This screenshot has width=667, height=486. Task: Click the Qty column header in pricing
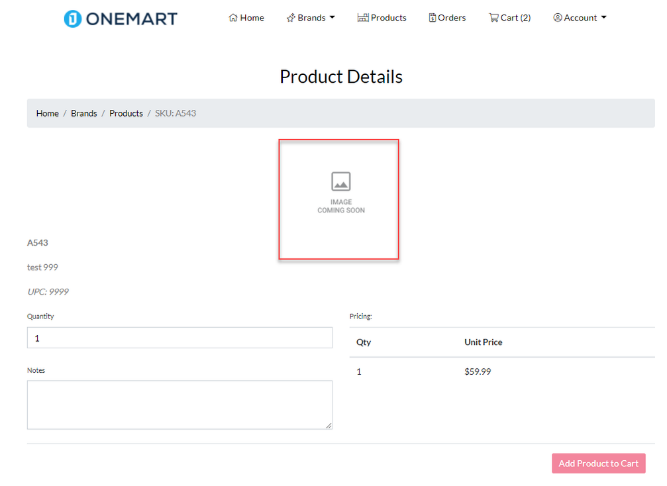click(364, 342)
